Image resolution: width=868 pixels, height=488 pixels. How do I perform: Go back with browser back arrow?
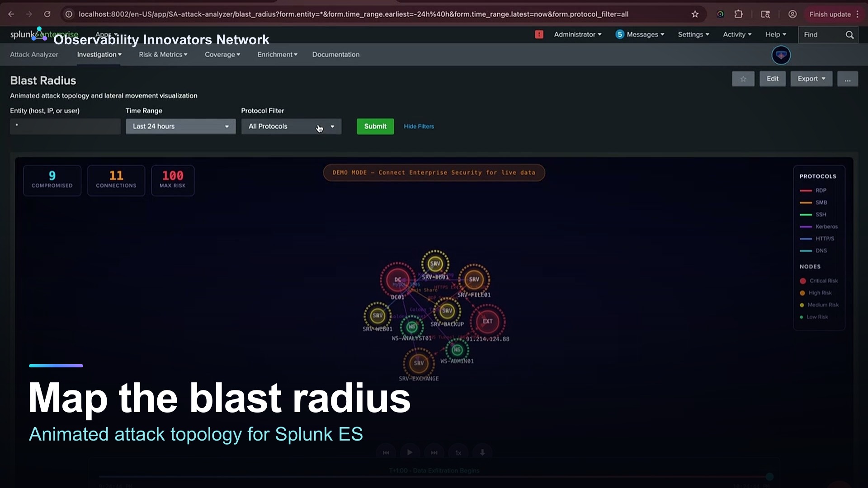click(11, 14)
